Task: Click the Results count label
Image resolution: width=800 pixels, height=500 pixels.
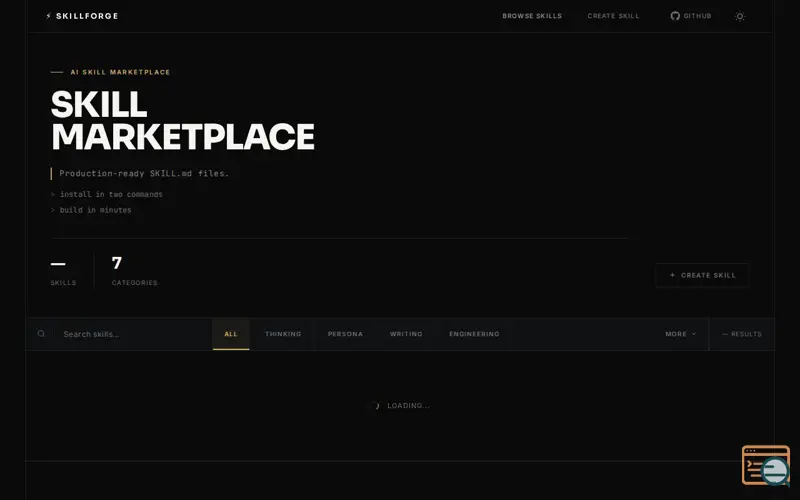Action: click(x=742, y=334)
